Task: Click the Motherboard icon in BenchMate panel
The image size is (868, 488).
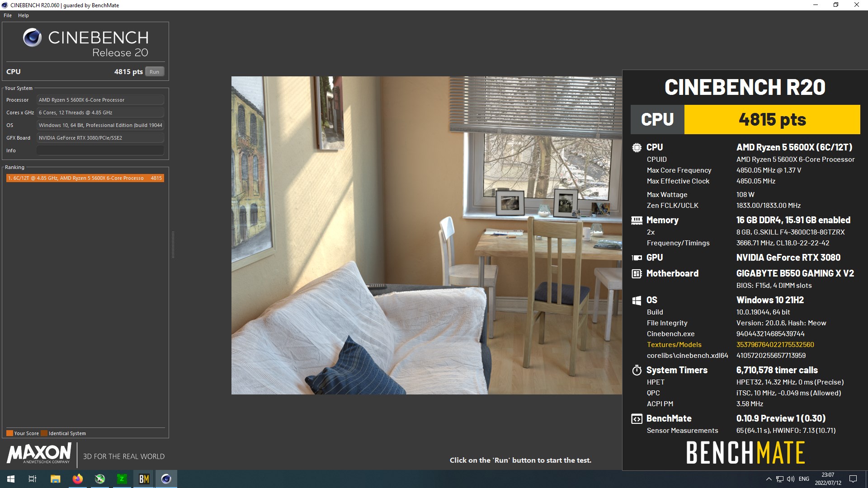Action: 637,273
